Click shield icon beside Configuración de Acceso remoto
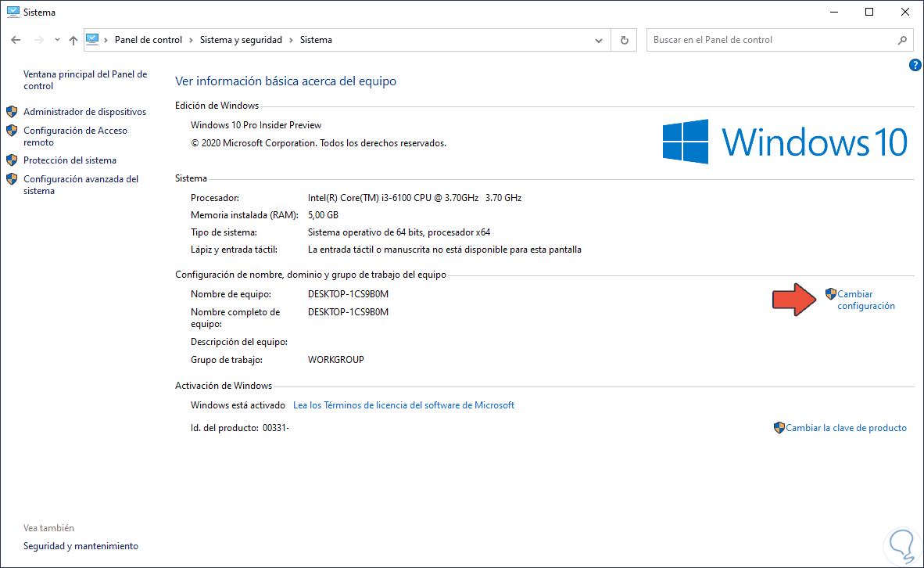This screenshot has height=568, width=924. click(x=12, y=131)
